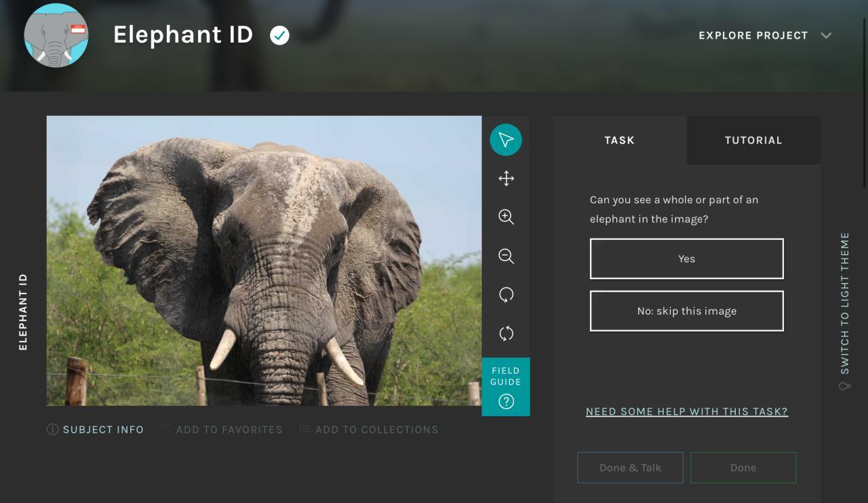Expand the Explore Project menu
868x503 pixels.
click(753, 35)
